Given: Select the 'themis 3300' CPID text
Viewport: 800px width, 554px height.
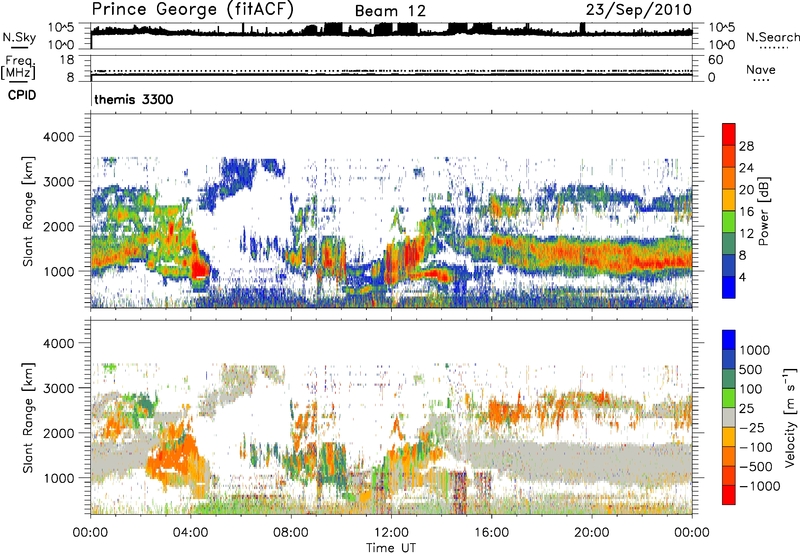Looking at the screenshot, I should point(134,99).
